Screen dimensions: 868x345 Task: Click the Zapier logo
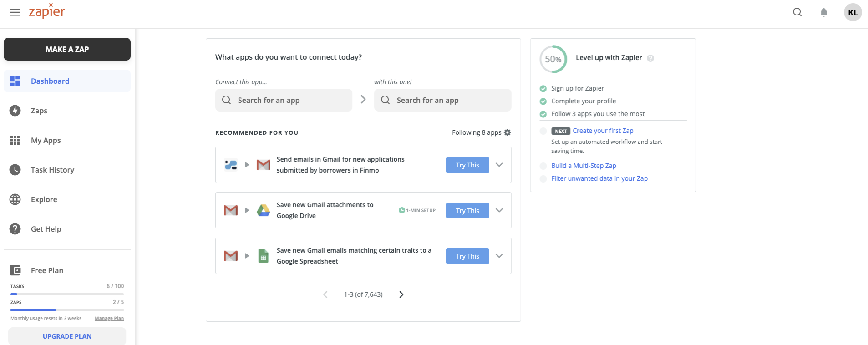47,11
